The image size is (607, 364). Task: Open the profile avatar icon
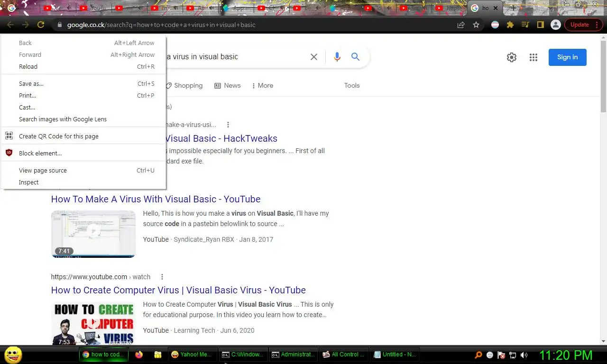[x=556, y=25]
